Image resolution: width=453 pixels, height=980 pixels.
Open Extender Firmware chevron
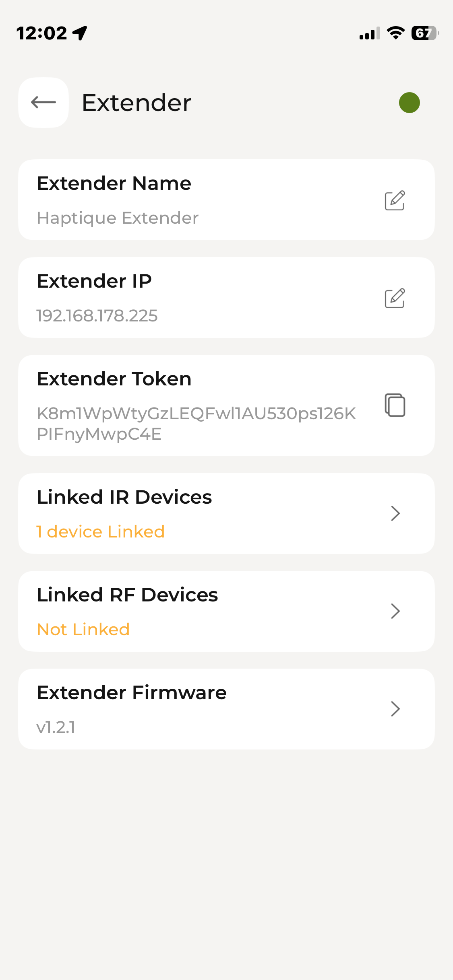click(395, 709)
